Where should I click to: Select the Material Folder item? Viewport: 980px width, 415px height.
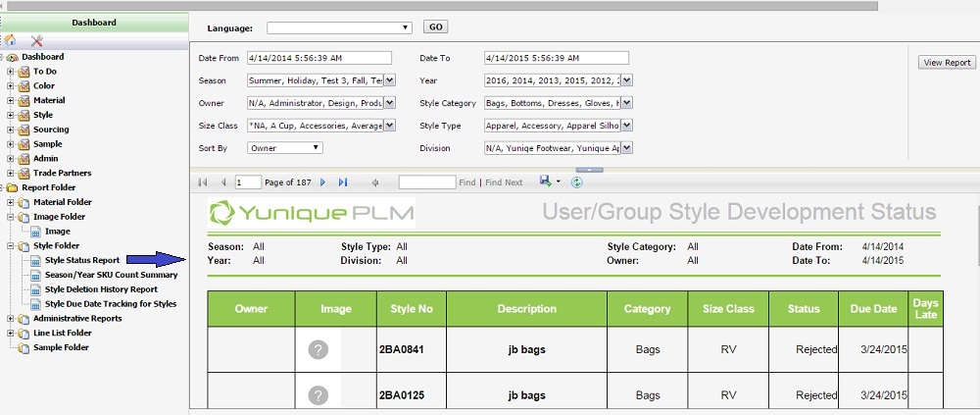coord(63,202)
